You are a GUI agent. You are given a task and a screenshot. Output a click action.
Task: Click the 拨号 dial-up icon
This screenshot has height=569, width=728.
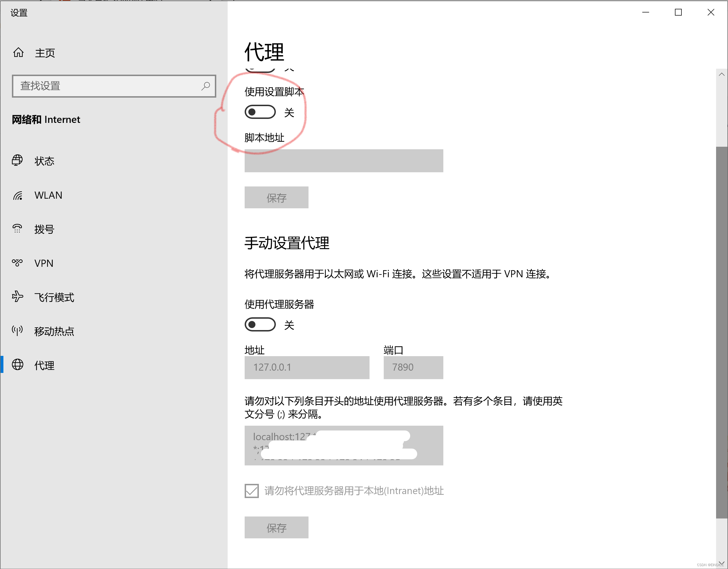coord(17,229)
